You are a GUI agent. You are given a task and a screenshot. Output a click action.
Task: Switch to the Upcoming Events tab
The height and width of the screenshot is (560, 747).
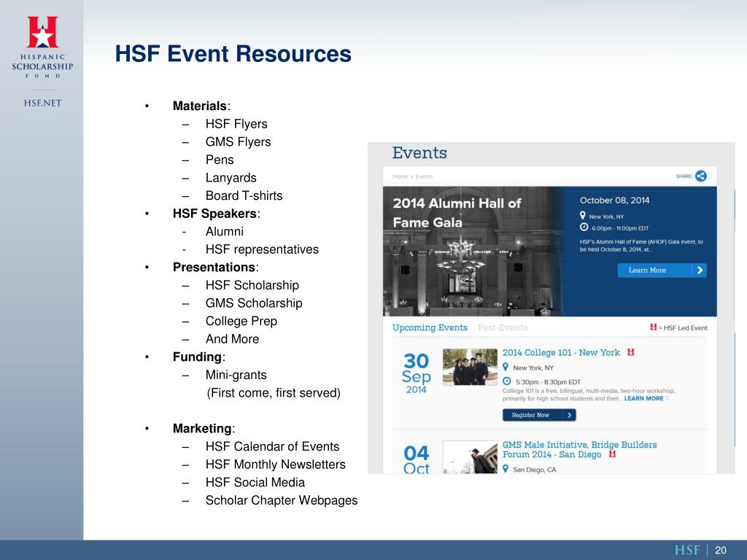(x=430, y=327)
